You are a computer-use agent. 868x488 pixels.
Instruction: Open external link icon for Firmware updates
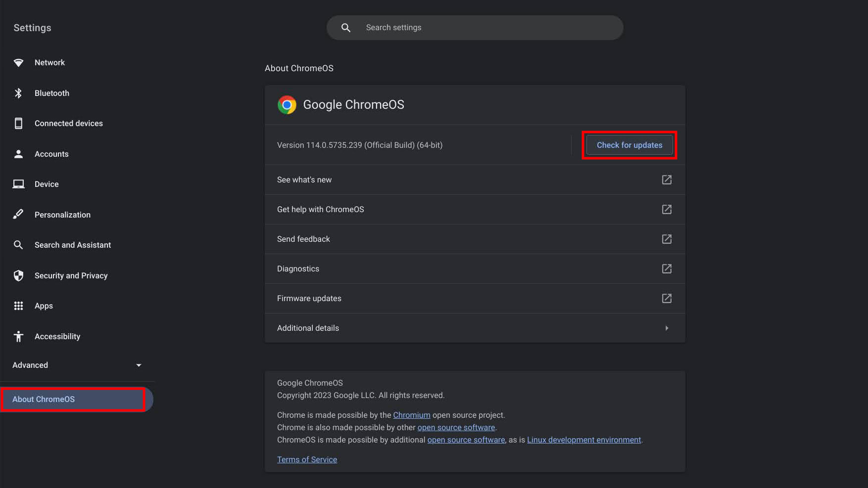pyautogui.click(x=667, y=298)
